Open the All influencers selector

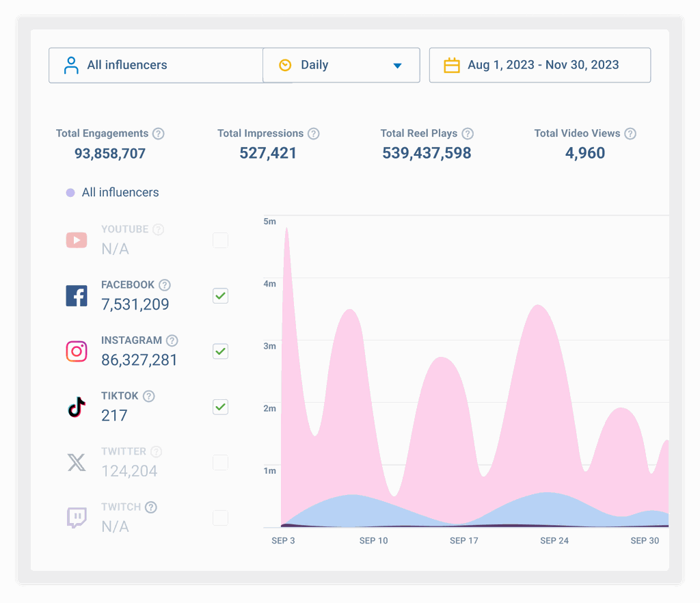156,65
